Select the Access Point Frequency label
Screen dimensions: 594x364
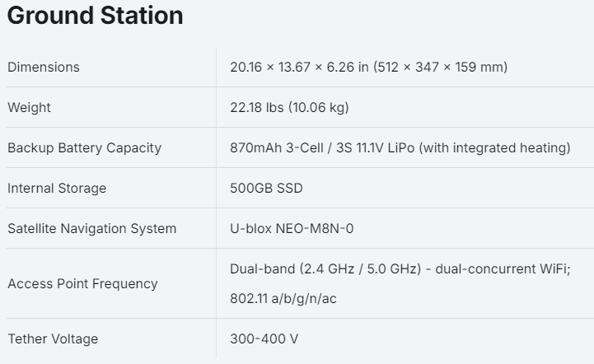pyautogui.click(x=82, y=283)
